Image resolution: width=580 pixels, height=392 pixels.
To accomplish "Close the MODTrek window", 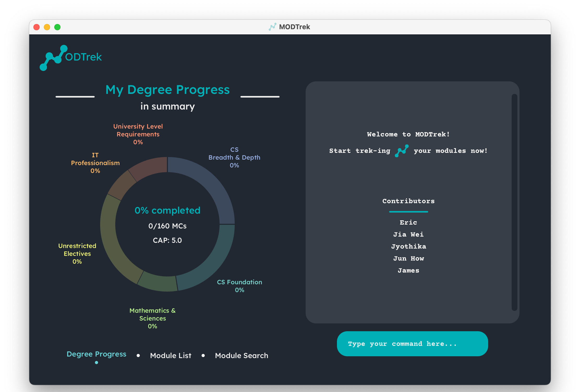I will (x=37, y=27).
